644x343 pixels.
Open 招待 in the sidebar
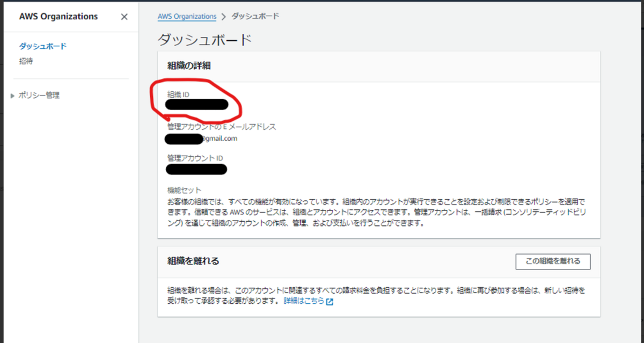pyautogui.click(x=26, y=61)
